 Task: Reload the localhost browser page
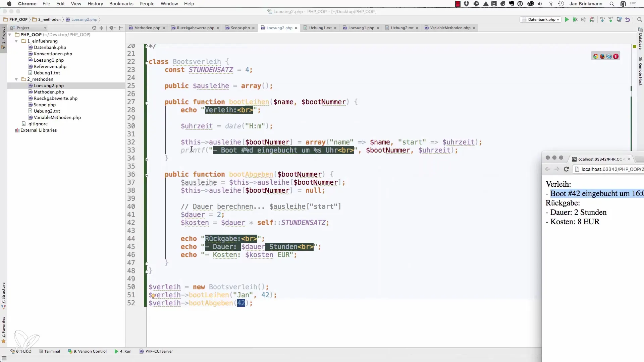(566, 169)
